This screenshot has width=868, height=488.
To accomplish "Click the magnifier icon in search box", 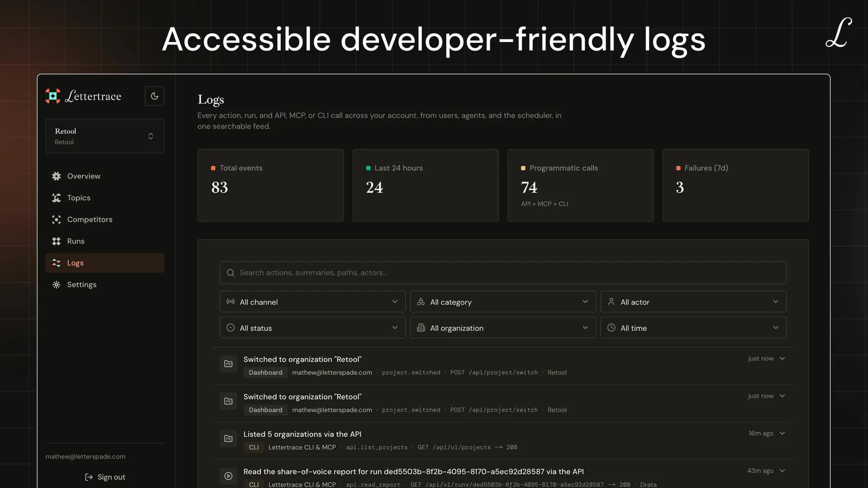I will [x=231, y=273].
